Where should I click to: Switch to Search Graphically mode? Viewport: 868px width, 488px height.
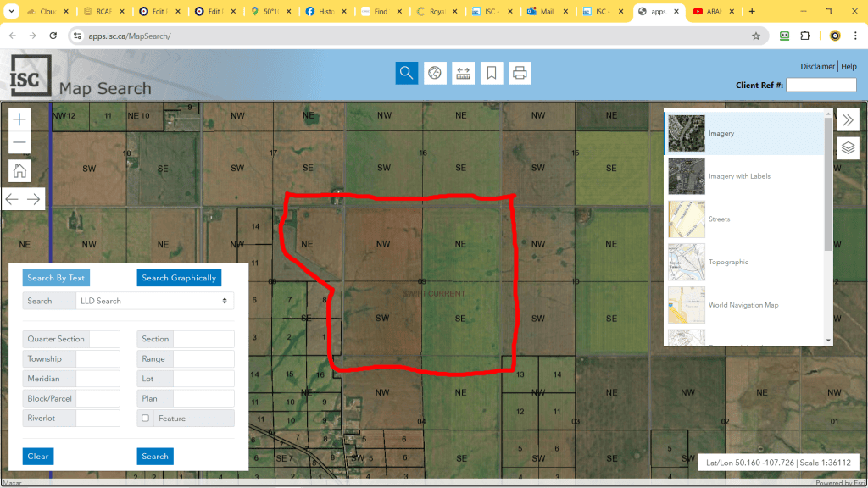pos(179,278)
